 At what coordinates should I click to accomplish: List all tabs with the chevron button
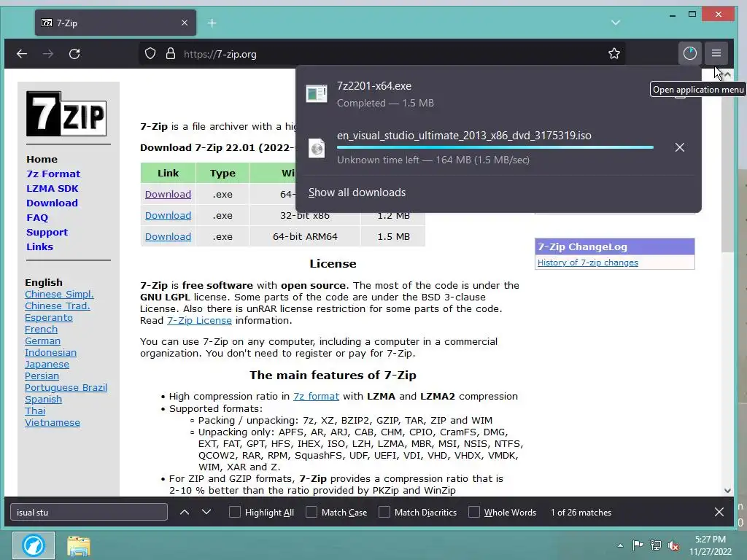tap(616, 23)
